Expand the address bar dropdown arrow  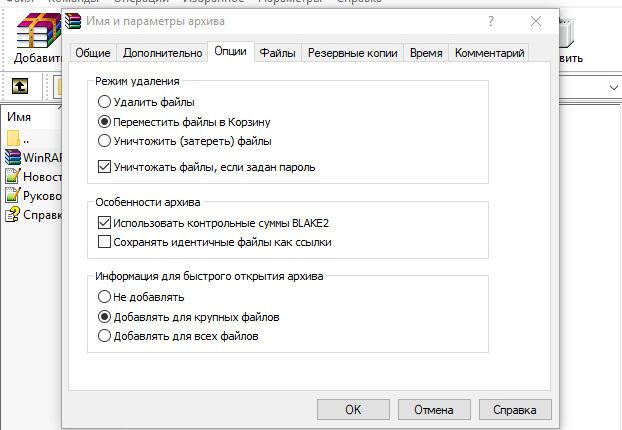[613, 88]
